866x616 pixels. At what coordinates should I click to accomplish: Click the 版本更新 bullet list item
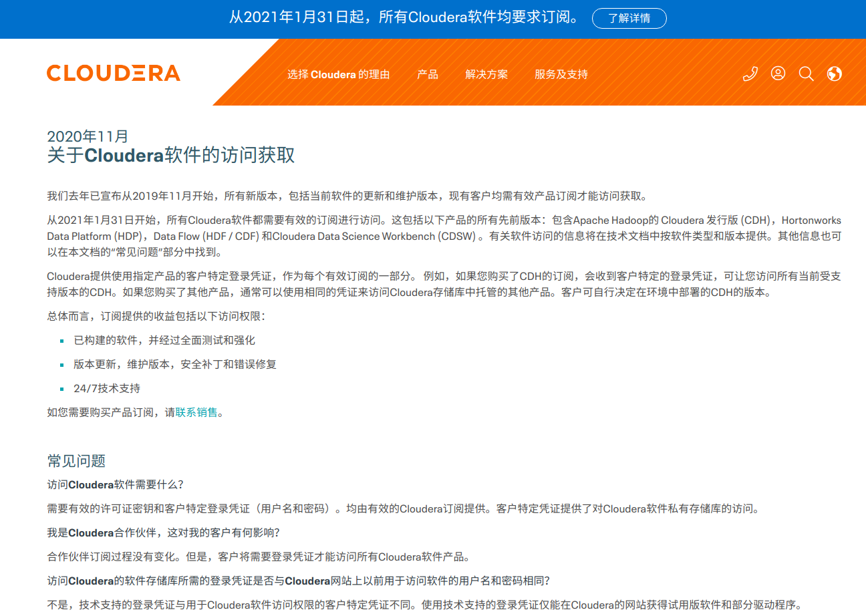point(175,364)
